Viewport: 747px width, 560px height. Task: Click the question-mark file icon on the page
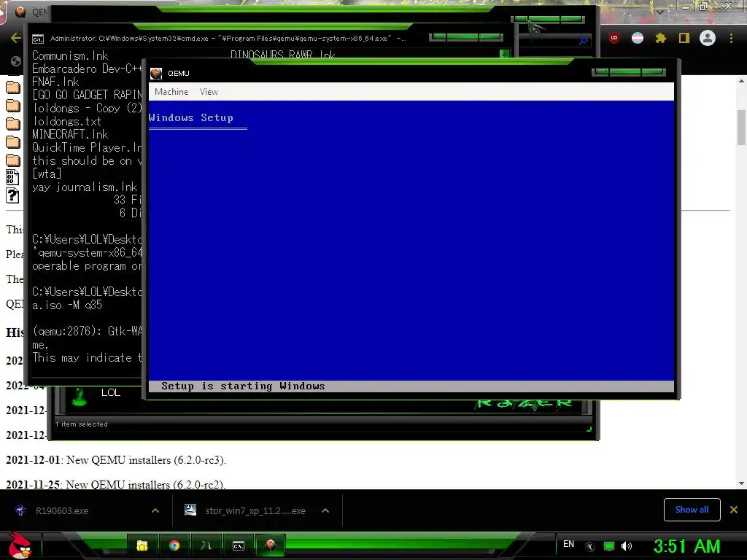click(13, 195)
